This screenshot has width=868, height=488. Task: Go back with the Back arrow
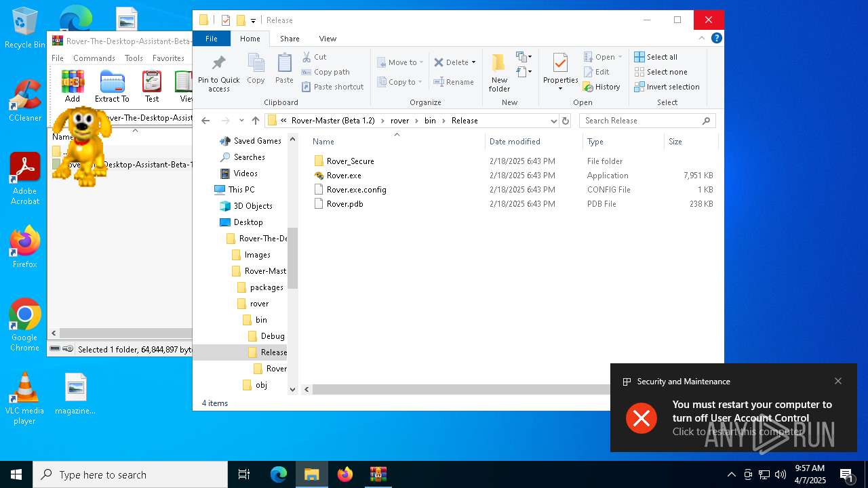pos(205,121)
